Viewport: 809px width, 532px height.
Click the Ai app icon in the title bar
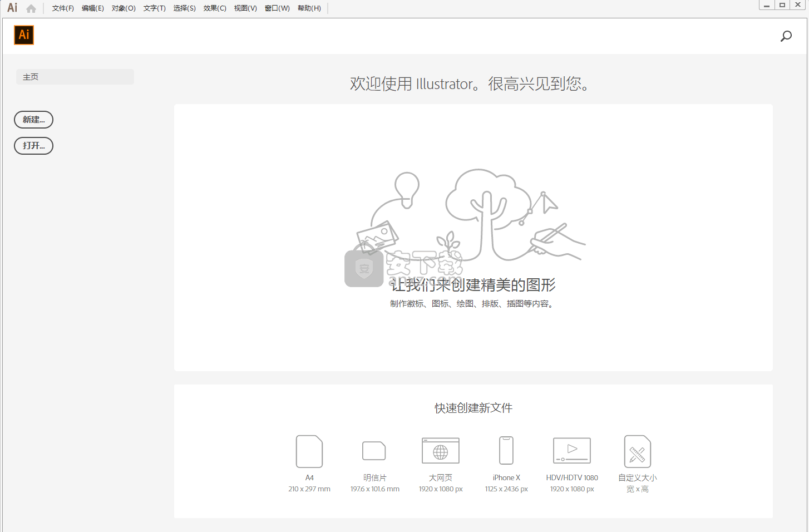12,8
